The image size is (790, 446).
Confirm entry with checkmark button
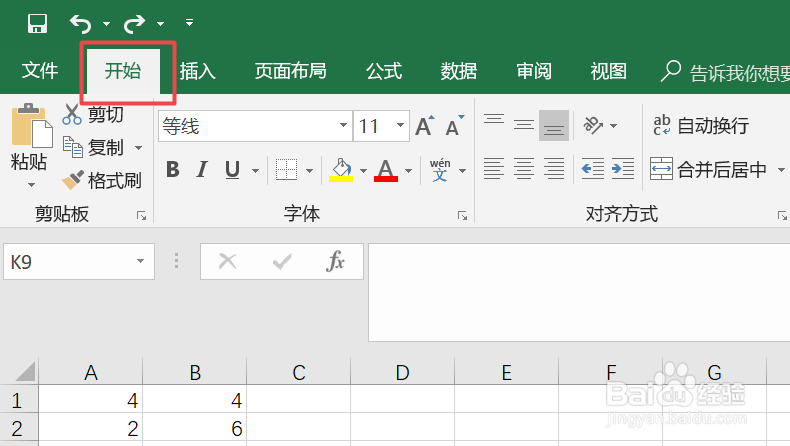coord(282,261)
